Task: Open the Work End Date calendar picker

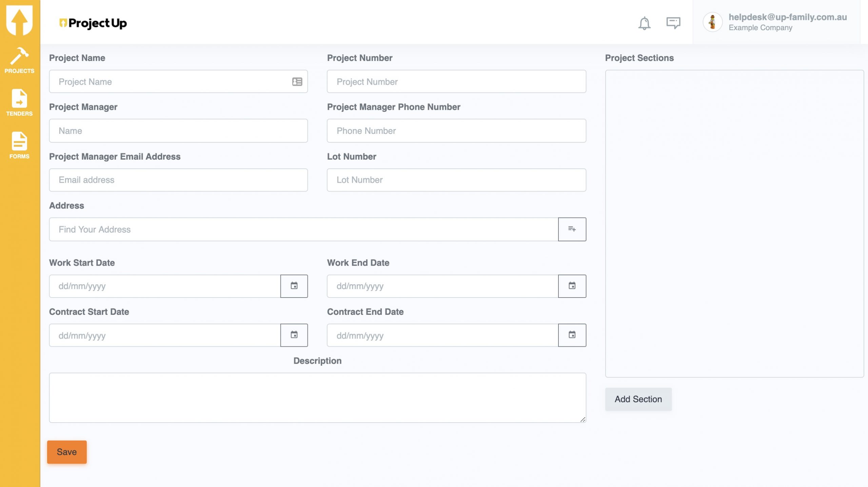Action: pyautogui.click(x=572, y=286)
